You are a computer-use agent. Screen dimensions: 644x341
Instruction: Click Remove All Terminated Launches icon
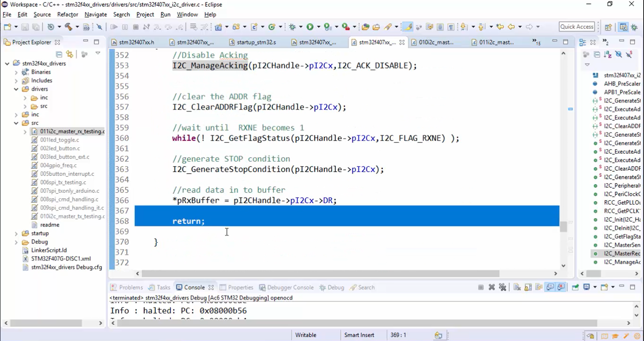coord(502,287)
